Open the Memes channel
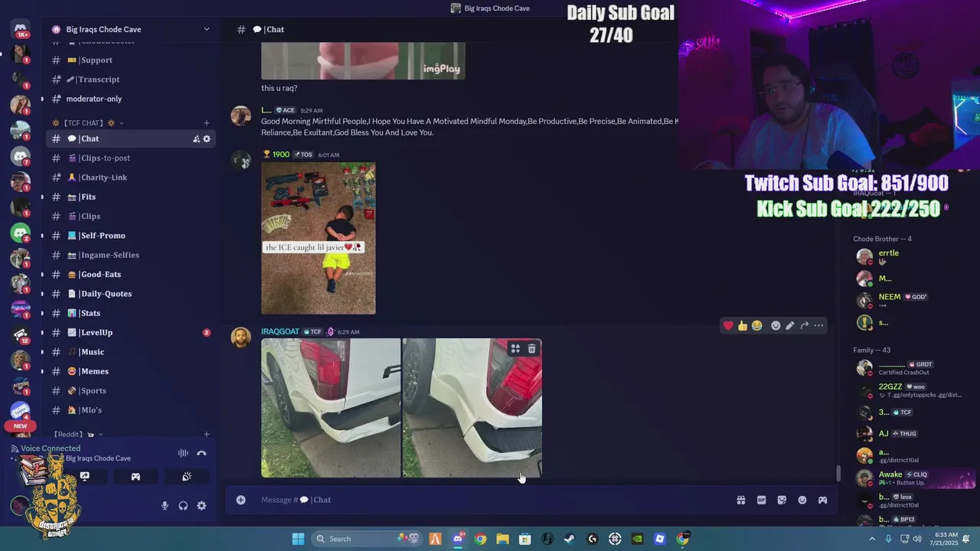The height and width of the screenshot is (551, 980). click(x=130, y=371)
